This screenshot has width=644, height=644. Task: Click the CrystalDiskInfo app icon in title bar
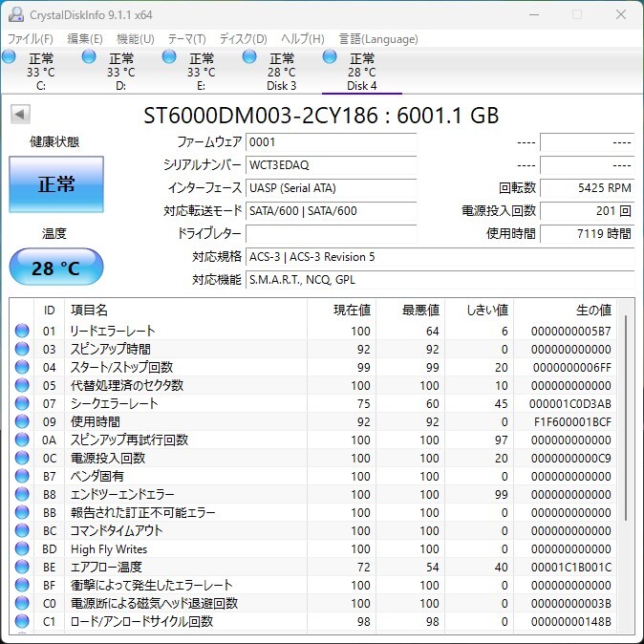point(16,14)
